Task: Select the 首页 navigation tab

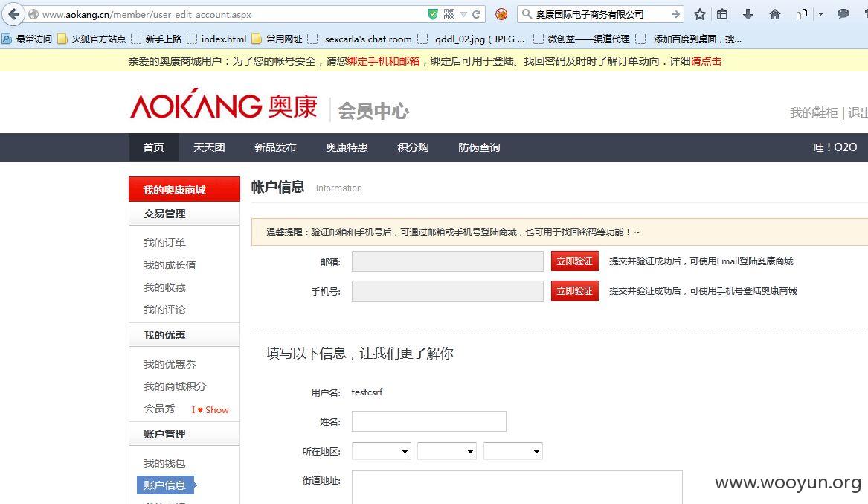Action: point(153,147)
